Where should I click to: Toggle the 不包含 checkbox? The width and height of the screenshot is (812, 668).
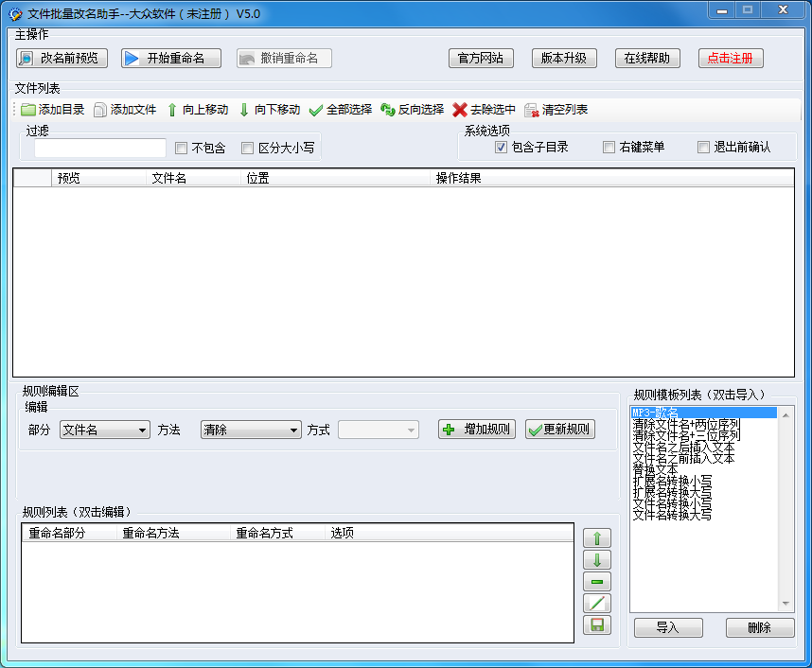(x=181, y=149)
